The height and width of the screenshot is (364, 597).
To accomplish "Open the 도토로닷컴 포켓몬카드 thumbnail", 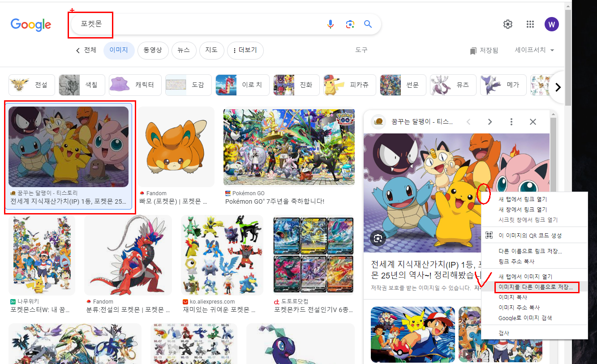I will [x=314, y=256].
